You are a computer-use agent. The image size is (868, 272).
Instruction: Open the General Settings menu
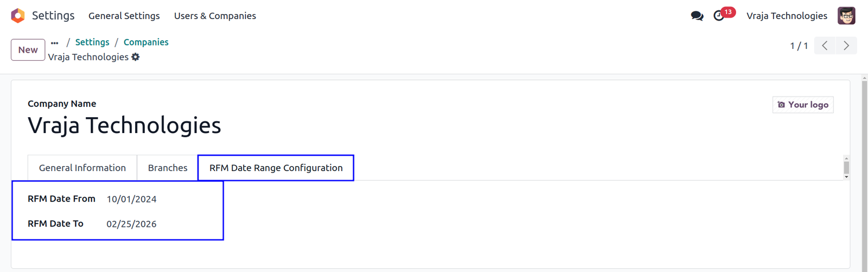[124, 16]
